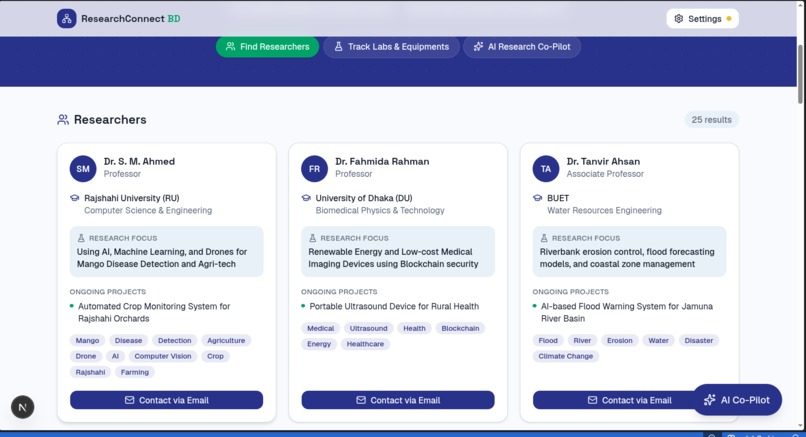Click Water Resources Engineering department text
806x437 pixels.
604,210
